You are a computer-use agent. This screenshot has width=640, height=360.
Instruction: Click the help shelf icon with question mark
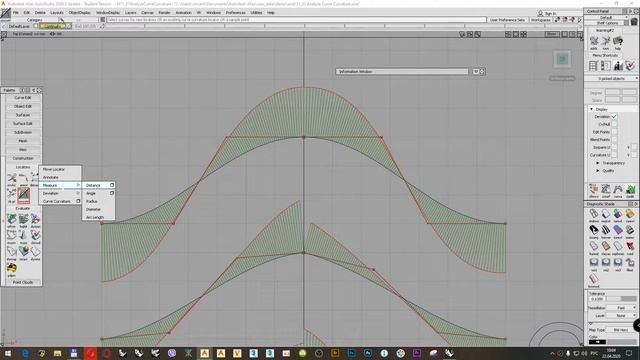click(618, 41)
